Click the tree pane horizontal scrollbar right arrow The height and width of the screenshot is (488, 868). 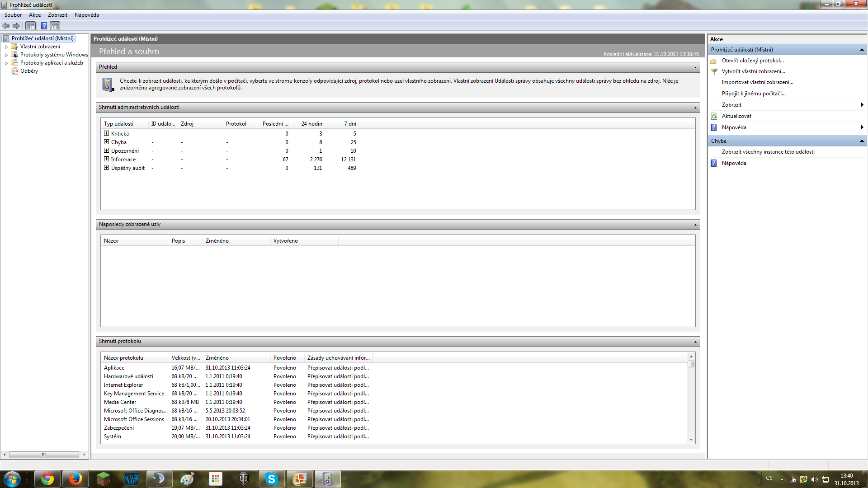tap(84, 455)
